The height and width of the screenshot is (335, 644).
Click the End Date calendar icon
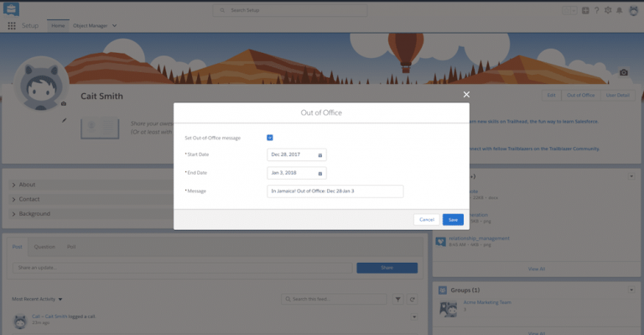[320, 174]
